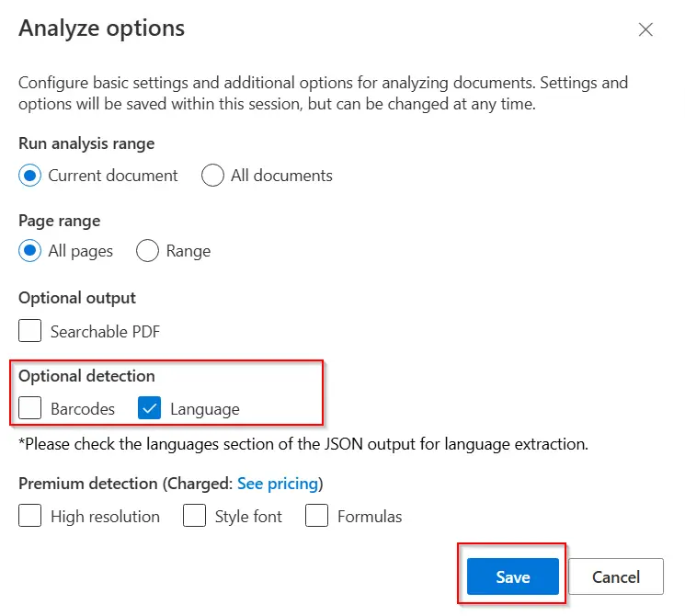Screen dimensions: 685x616
Task: Pick the Range radio button
Action: (147, 251)
